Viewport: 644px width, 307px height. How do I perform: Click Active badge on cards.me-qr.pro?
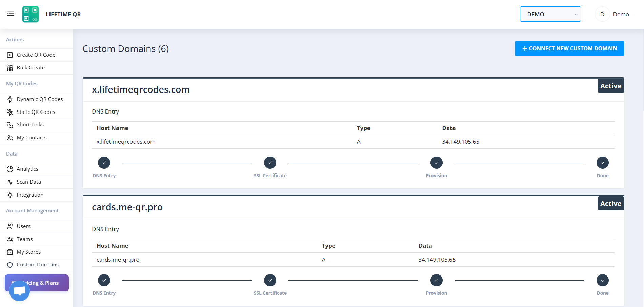pos(611,203)
